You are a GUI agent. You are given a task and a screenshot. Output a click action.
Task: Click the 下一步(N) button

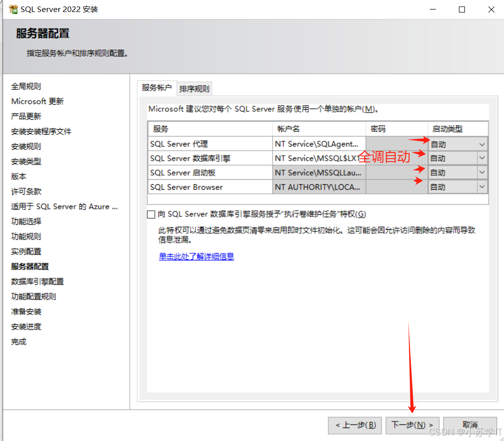(x=412, y=425)
